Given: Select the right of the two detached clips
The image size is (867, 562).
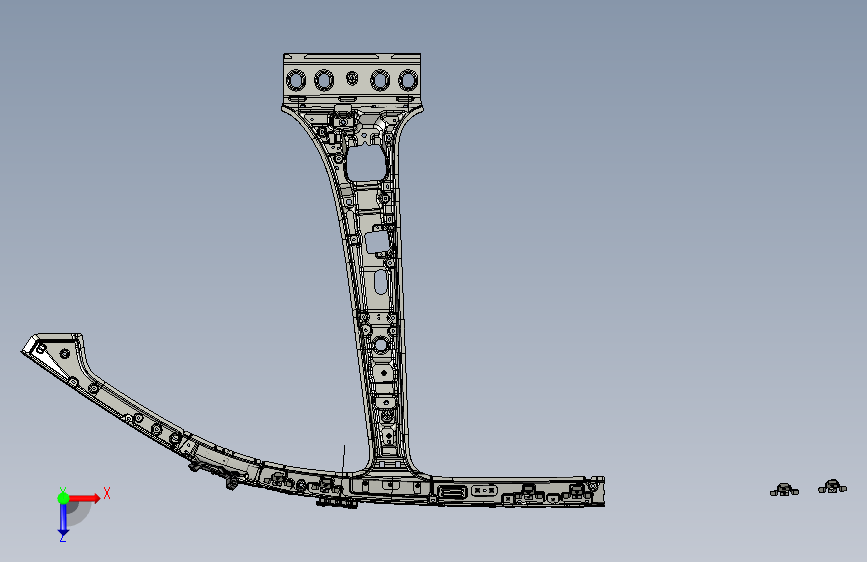Looking at the screenshot, I should [x=832, y=487].
